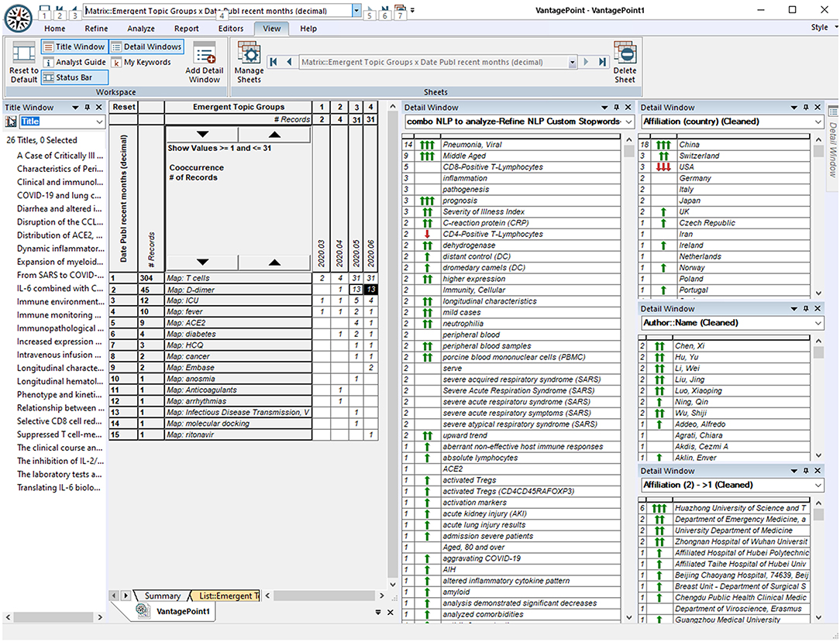
Task: Go to last sheet arrow
Action: [x=603, y=62]
